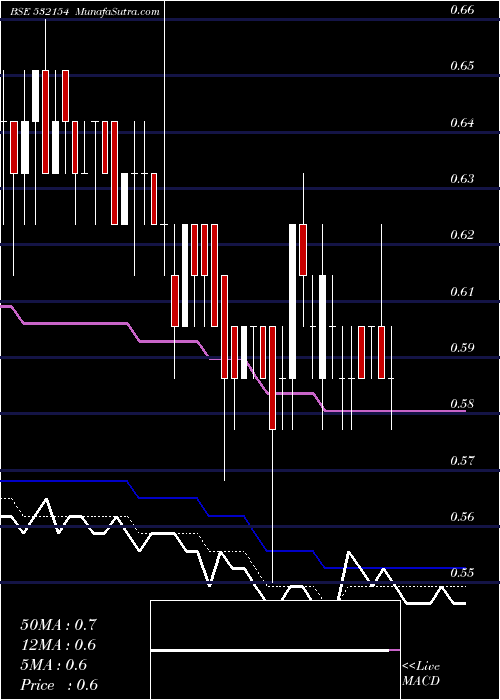
Task: Click the 0.62 price axis label
Action: pos(462,235)
